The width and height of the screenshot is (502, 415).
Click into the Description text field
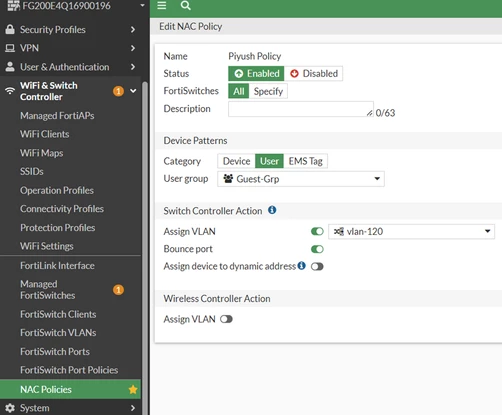[301, 109]
